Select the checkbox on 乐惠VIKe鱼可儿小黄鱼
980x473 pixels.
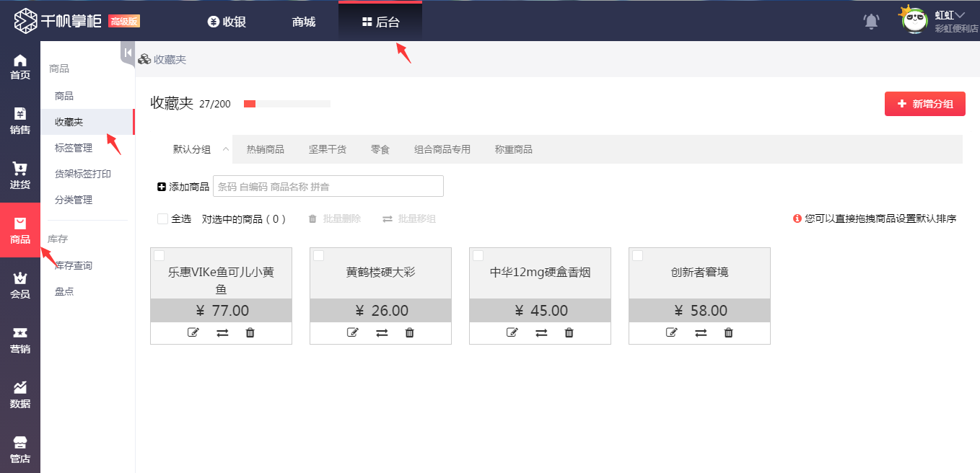tap(157, 255)
